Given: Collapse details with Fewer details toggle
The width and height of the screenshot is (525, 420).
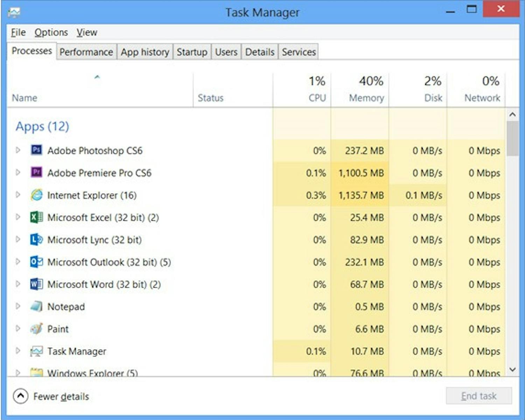Looking at the screenshot, I should point(52,396).
